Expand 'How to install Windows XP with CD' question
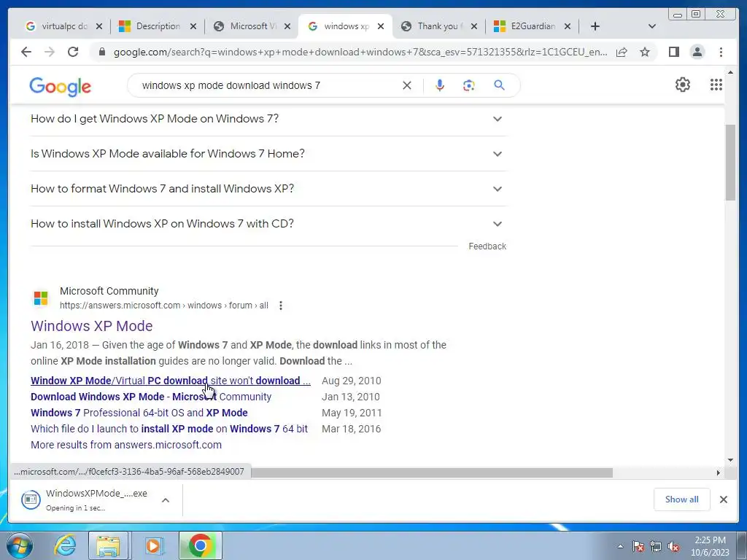747x560 pixels. click(x=268, y=224)
